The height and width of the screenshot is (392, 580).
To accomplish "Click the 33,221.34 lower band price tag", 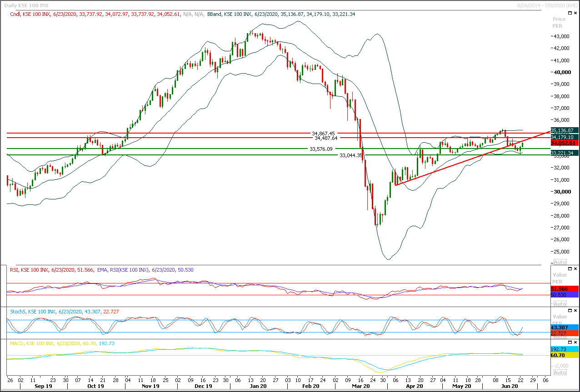I will pyautogui.click(x=564, y=153).
